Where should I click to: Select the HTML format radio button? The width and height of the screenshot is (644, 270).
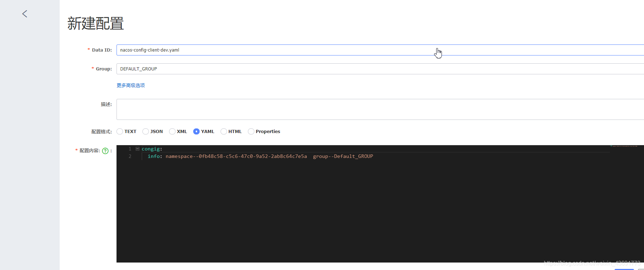click(x=224, y=132)
